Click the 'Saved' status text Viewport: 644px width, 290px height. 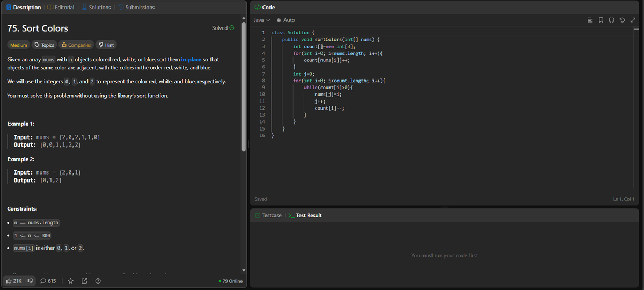coord(260,199)
